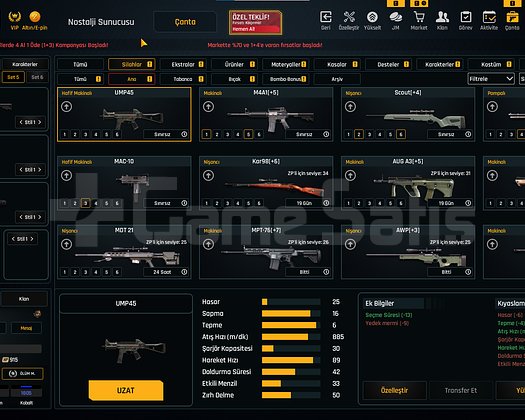Click info icon on M4A1[+5] card
The image size is (525, 420).
click(x=326, y=134)
